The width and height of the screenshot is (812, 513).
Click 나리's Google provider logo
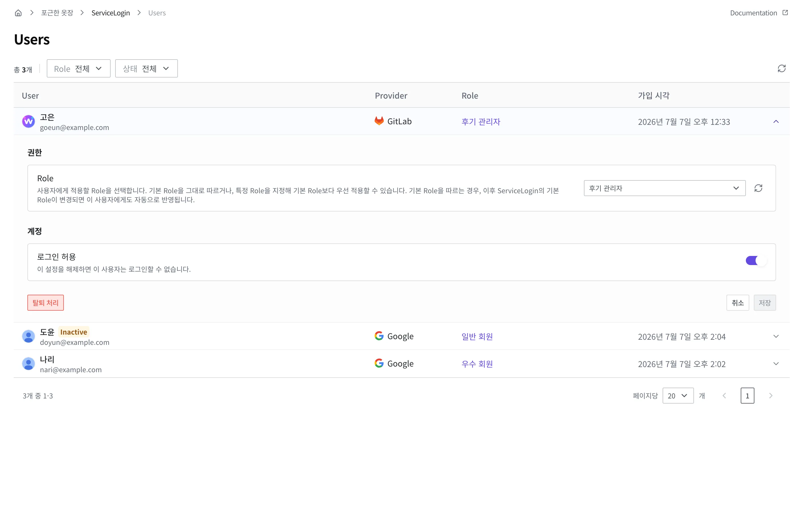(379, 363)
